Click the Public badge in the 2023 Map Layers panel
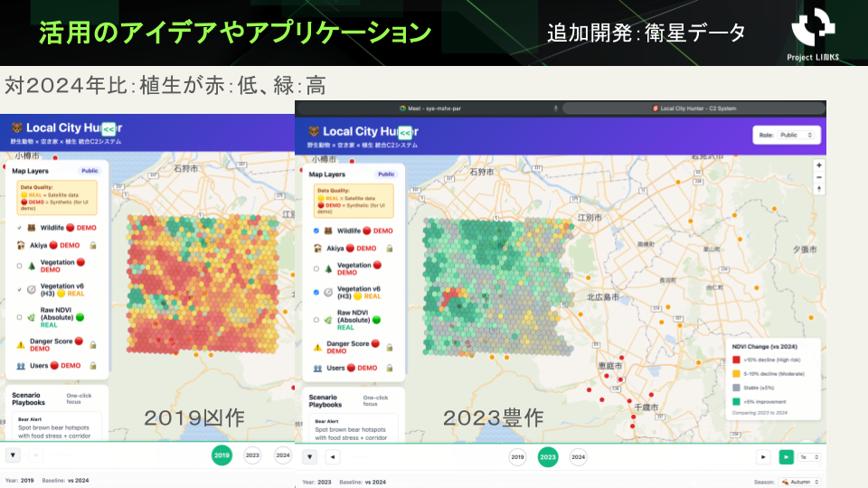Image resolution: width=868 pixels, height=488 pixels. [386, 174]
